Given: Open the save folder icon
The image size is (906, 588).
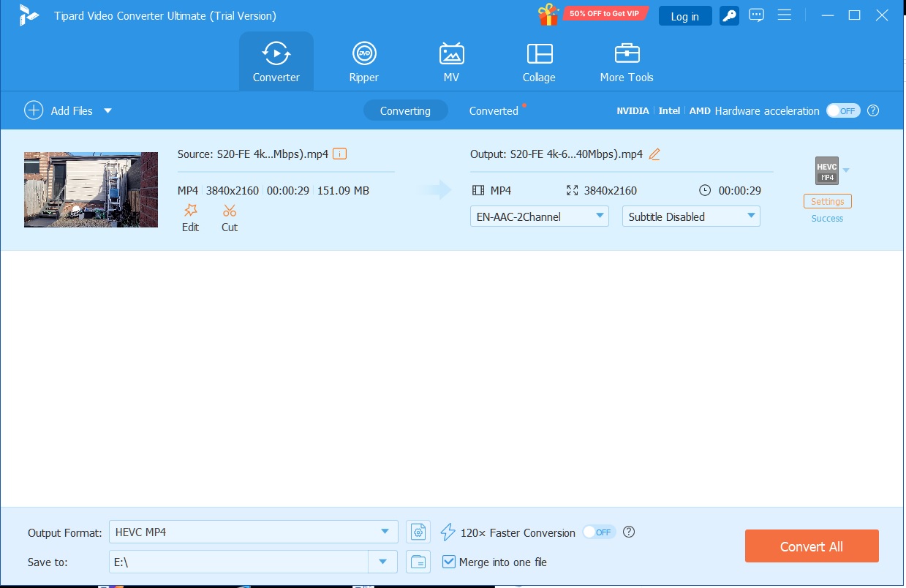Looking at the screenshot, I should [418, 562].
